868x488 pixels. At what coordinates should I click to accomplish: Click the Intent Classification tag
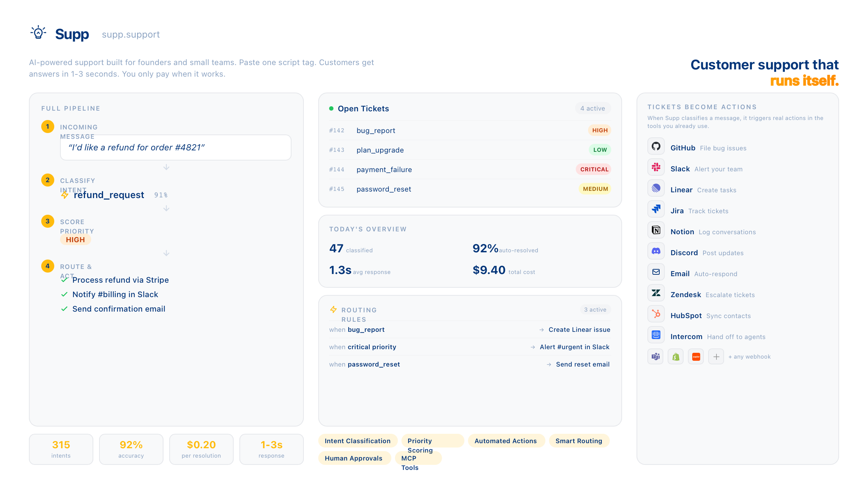click(x=357, y=441)
